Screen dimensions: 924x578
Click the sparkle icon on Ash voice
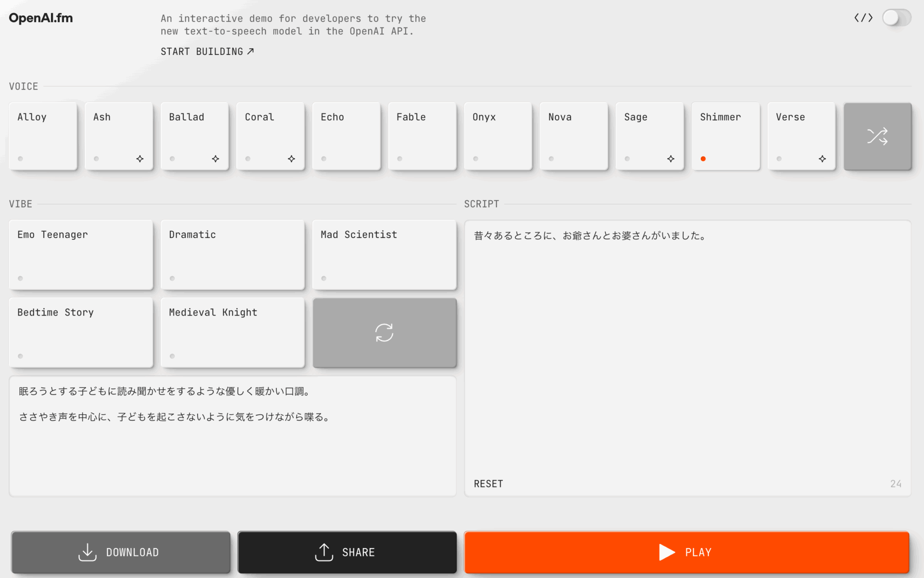click(140, 158)
